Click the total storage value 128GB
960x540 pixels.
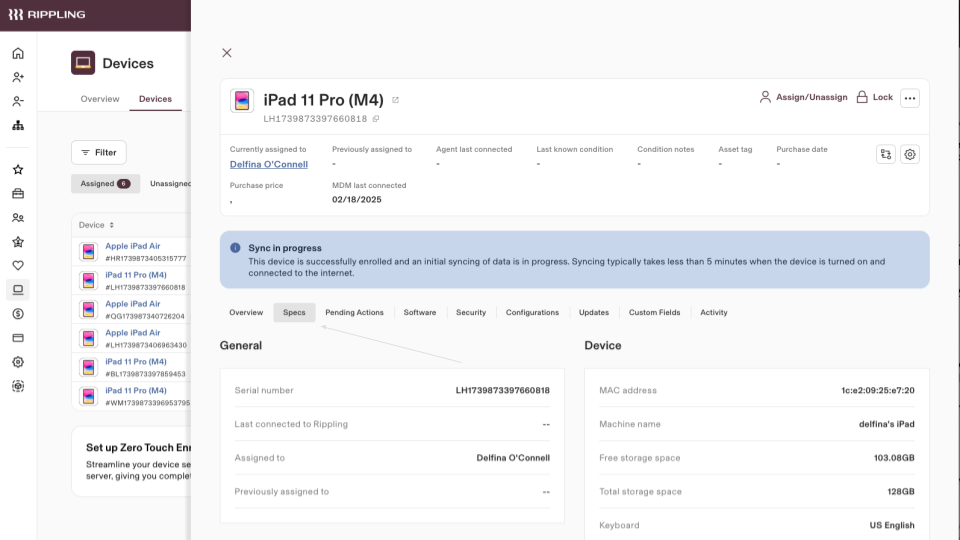tap(901, 491)
